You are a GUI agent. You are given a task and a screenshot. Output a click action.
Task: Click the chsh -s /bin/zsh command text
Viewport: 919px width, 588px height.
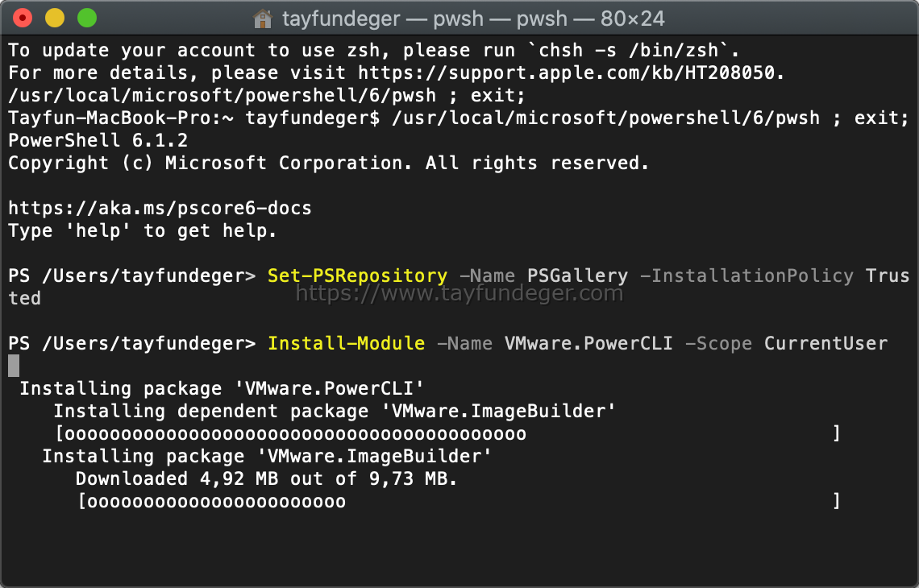tap(628, 51)
